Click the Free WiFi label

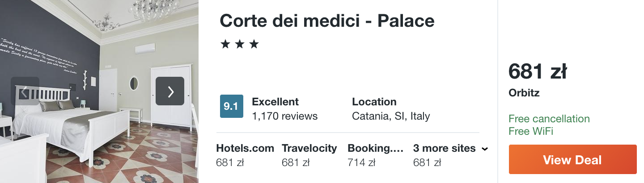click(x=531, y=131)
